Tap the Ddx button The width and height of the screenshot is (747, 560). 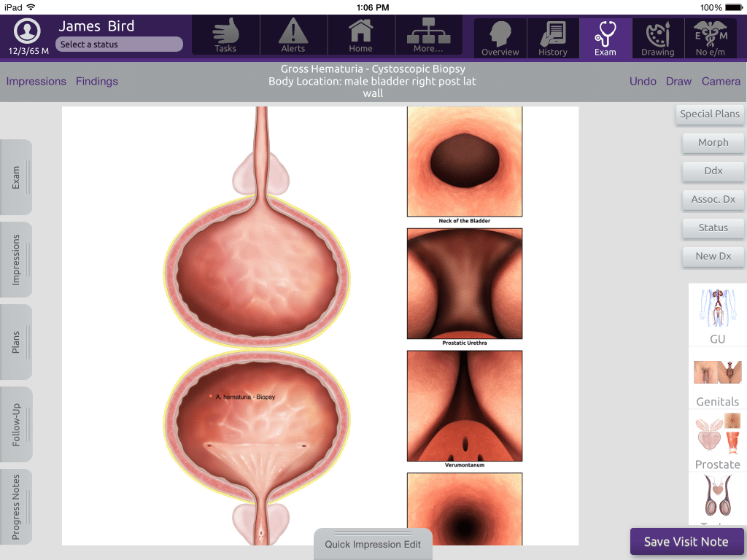(x=713, y=171)
